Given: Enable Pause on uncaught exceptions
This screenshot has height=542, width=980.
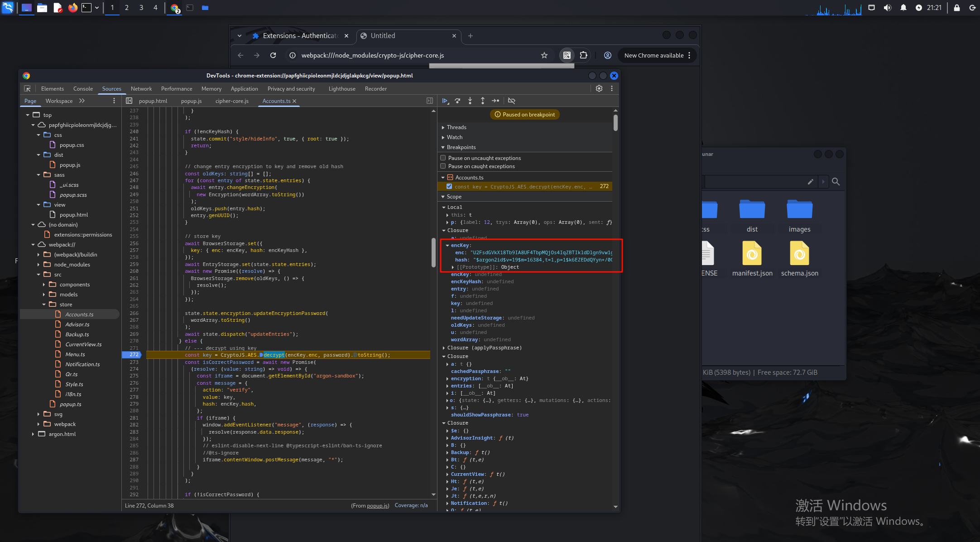Looking at the screenshot, I should click(443, 158).
